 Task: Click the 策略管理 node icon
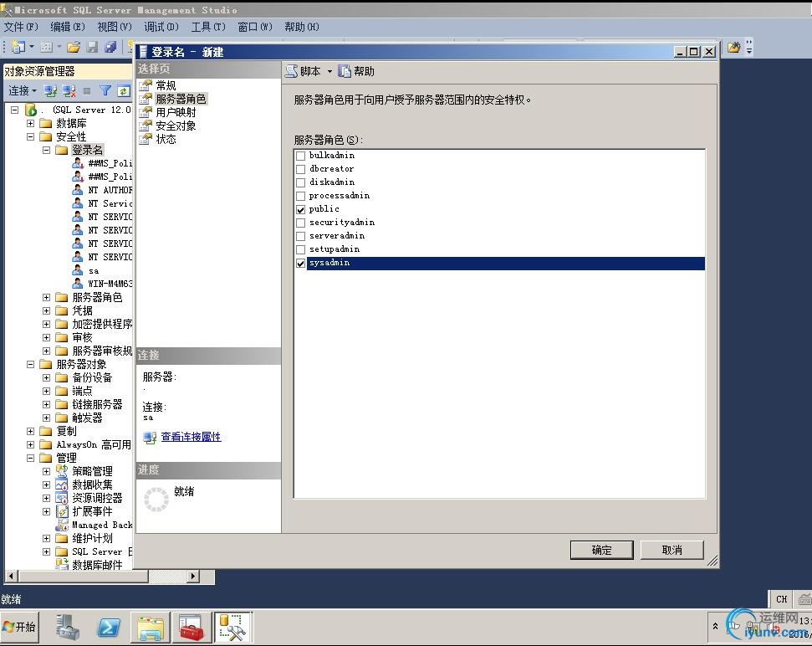(x=62, y=471)
